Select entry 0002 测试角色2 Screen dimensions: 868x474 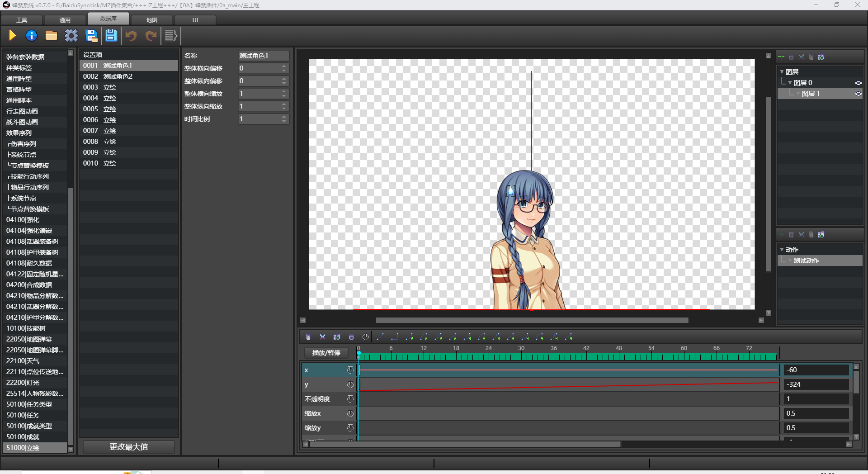pos(129,76)
